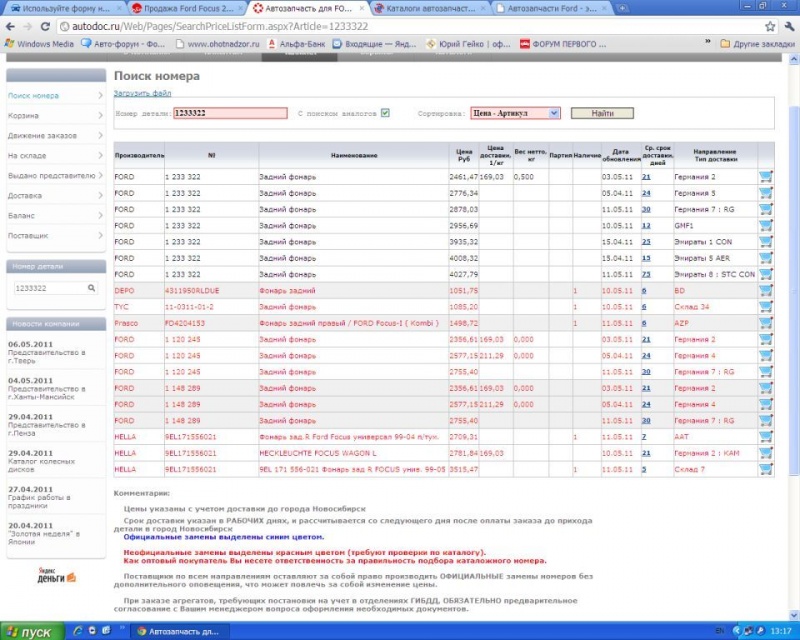
Task: Click the sidebar part number search magnifier
Action: click(92, 287)
